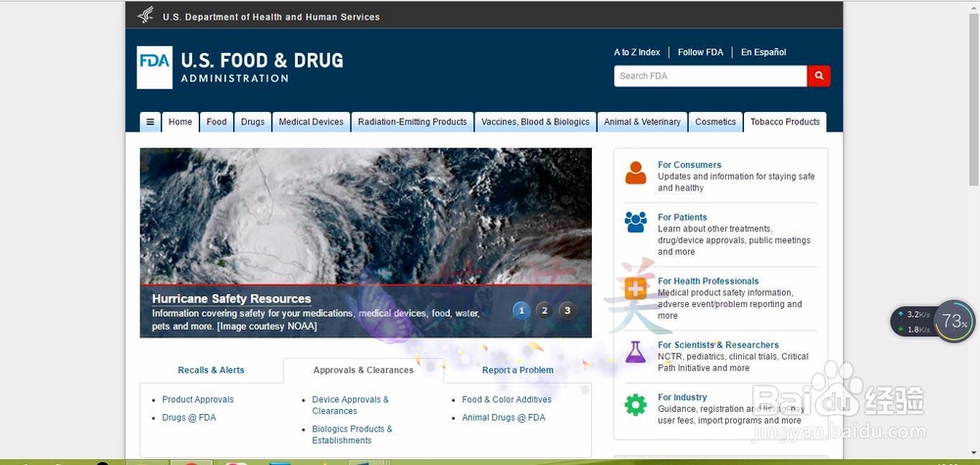Open the Vaccines, Blood & Biologics tab
Image resolution: width=980 pixels, height=465 pixels.
tap(536, 122)
